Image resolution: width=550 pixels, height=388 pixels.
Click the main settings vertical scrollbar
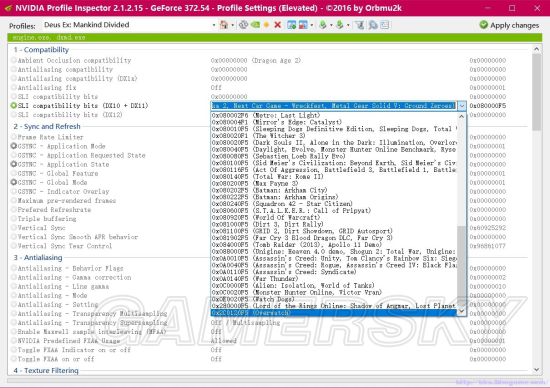pos(536,209)
